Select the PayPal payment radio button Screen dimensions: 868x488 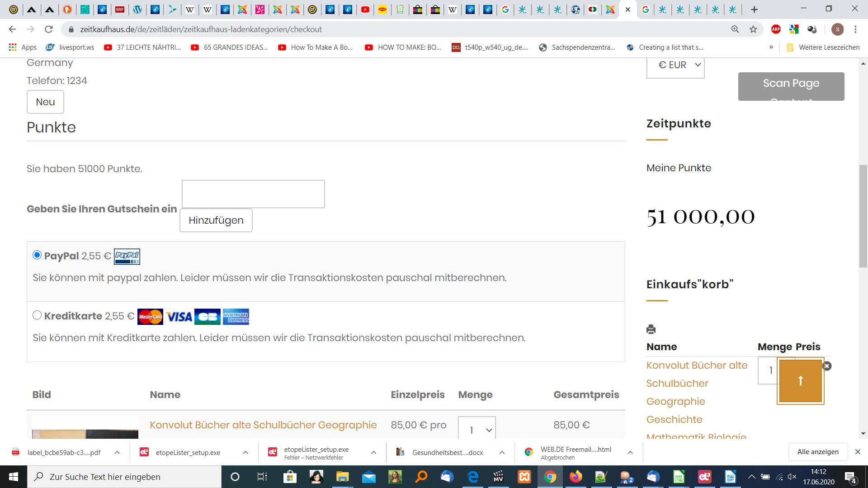[37, 255]
